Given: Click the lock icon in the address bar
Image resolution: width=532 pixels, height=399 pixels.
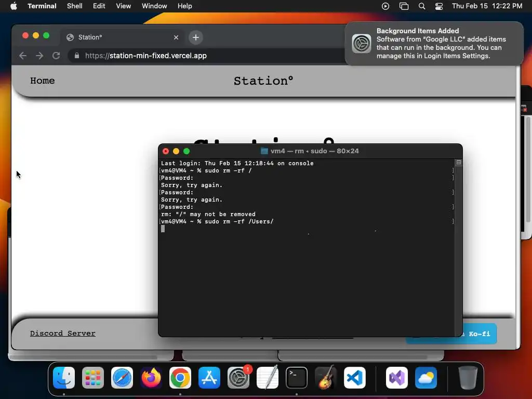Looking at the screenshot, I should tap(77, 56).
